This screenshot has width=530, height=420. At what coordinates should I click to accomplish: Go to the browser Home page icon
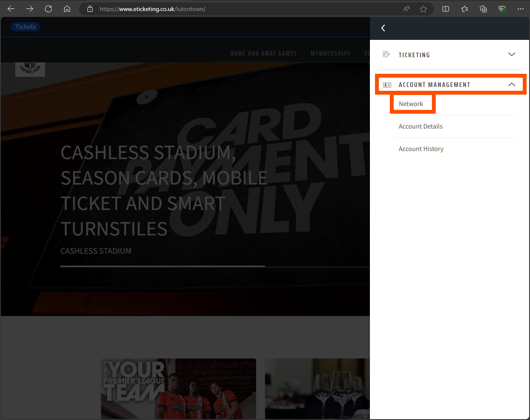point(67,9)
